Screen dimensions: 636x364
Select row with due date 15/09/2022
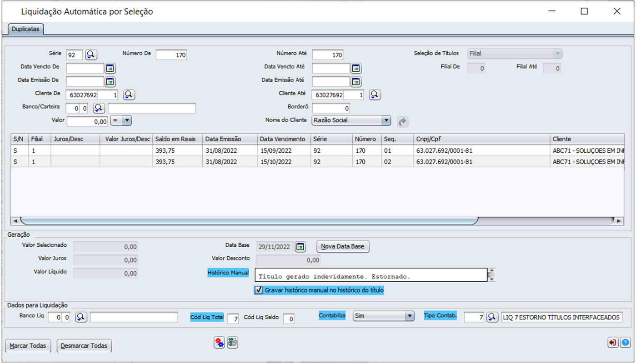(317, 150)
